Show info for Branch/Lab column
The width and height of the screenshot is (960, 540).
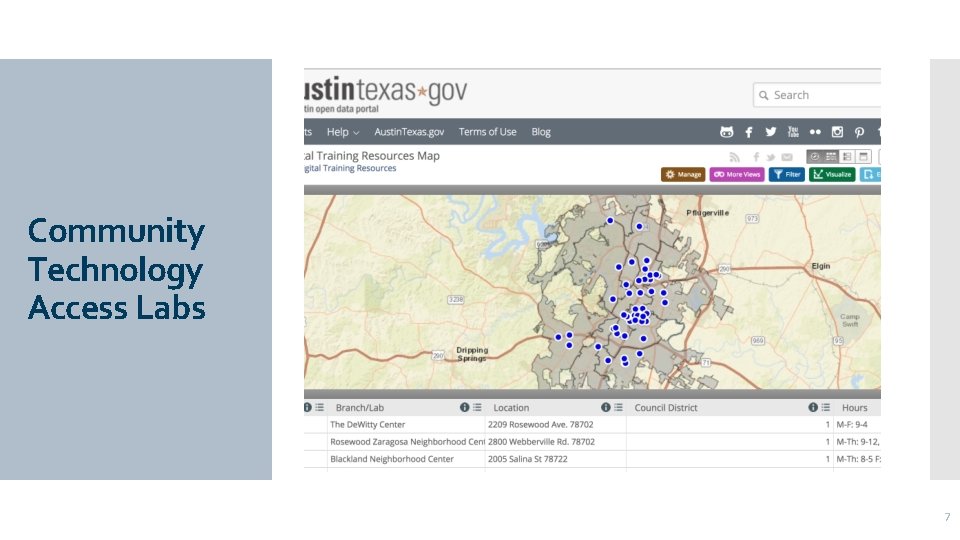click(464, 407)
